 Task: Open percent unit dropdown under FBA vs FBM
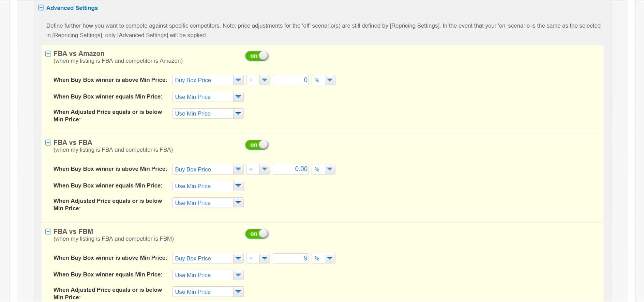pyautogui.click(x=323, y=258)
